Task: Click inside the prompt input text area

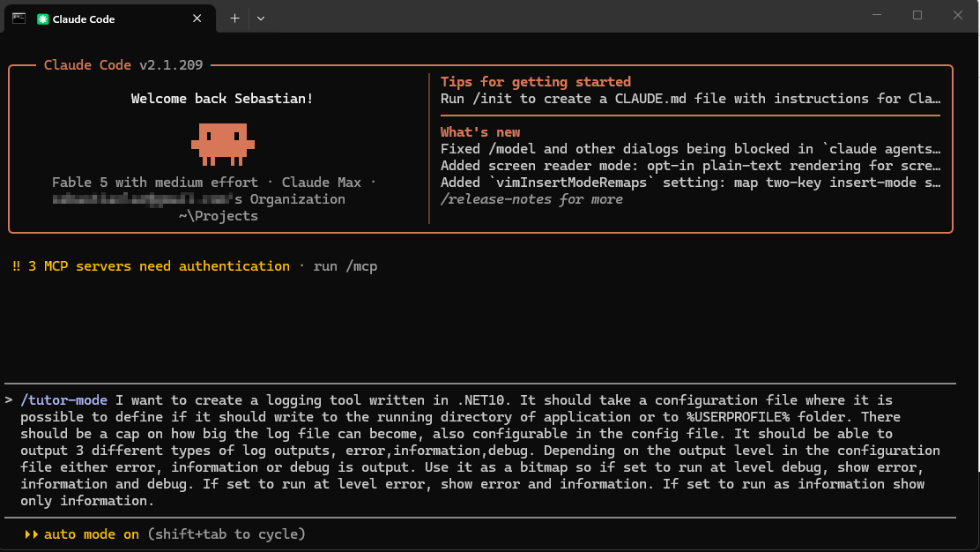Action: coord(480,450)
